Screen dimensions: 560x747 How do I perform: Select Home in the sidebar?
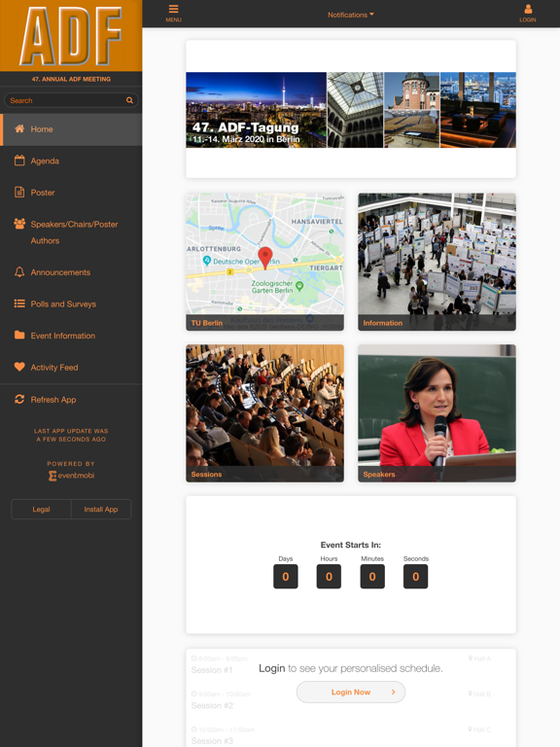coord(71,129)
